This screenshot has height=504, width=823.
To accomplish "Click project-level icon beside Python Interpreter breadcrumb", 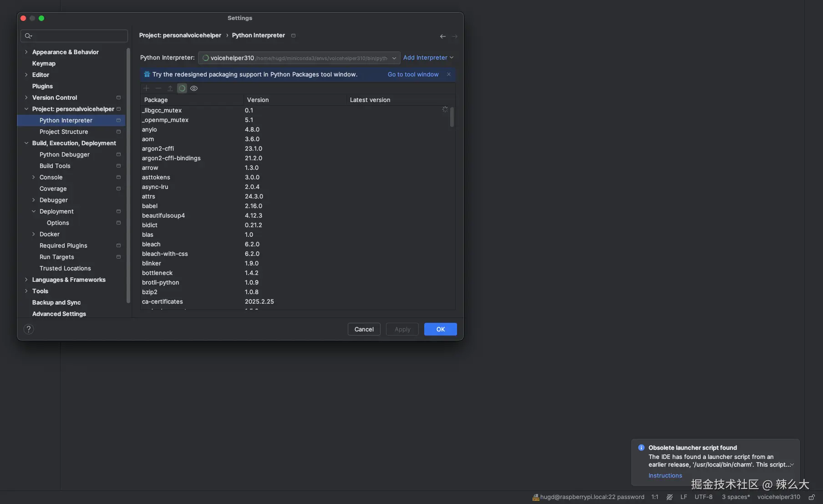I will pyautogui.click(x=293, y=36).
